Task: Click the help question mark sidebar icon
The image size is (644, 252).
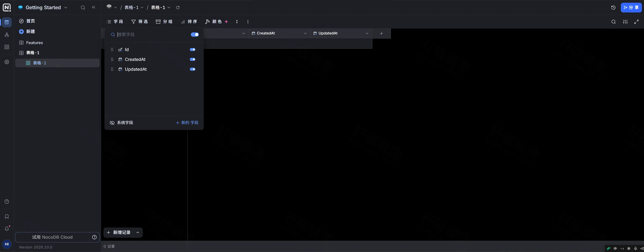Action: click(7, 202)
